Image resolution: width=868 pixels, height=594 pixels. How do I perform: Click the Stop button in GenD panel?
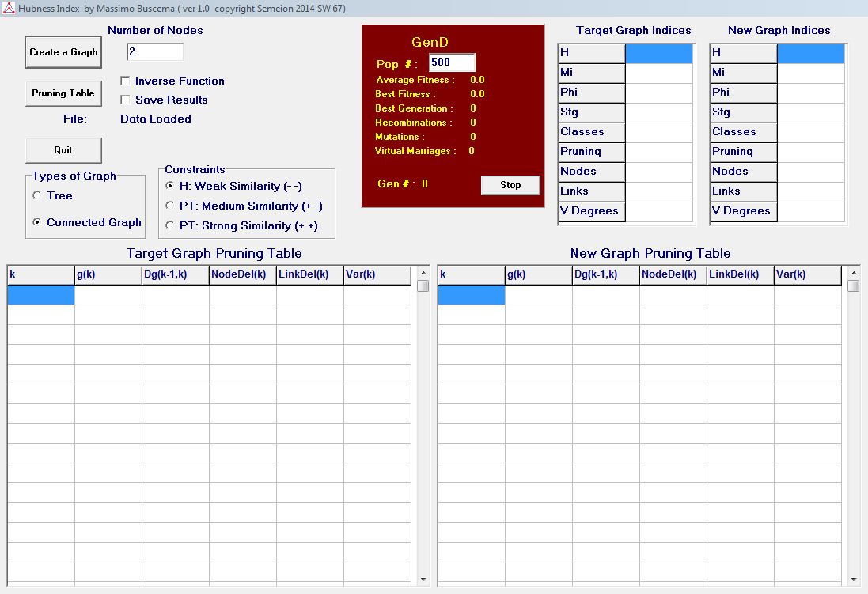coord(510,185)
